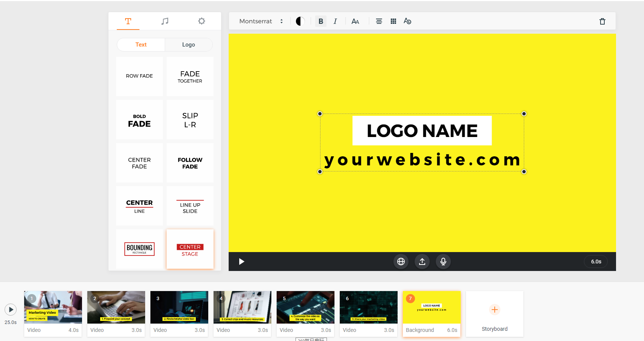This screenshot has height=341, width=644.
Task: Delete the selected text with trash icon
Action: (602, 21)
